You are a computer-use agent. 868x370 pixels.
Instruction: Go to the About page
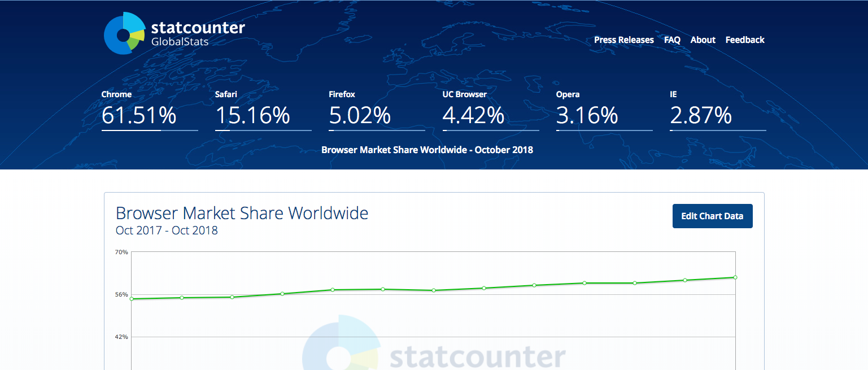pos(703,40)
